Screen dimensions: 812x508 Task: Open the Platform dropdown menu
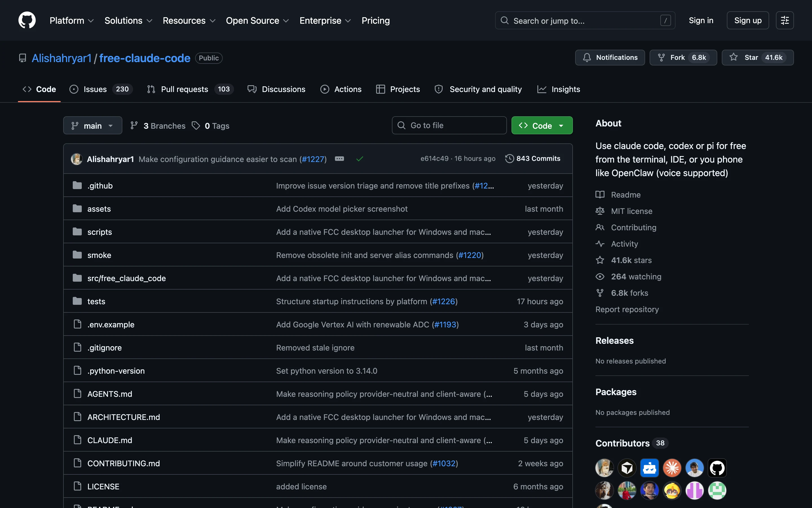tap(71, 21)
